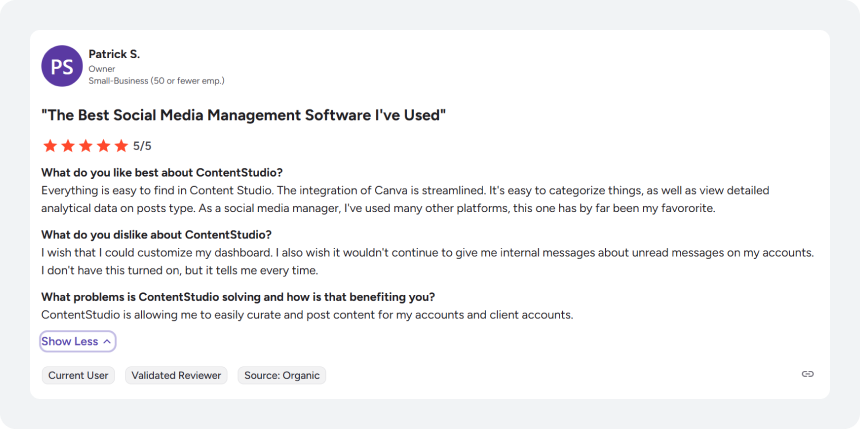Click 'What do you like best about ContentStudio?'
The height and width of the screenshot is (429, 860).
(162, 173)
